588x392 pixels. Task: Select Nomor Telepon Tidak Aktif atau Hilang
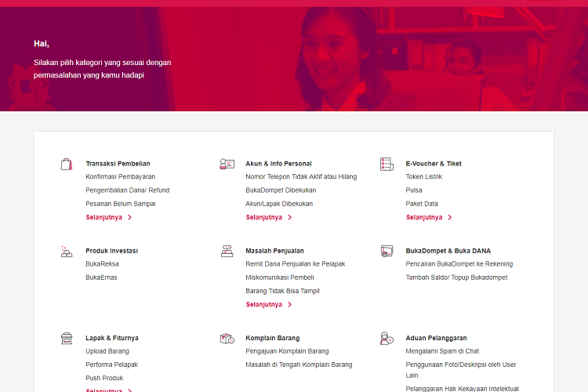(301, 176)
